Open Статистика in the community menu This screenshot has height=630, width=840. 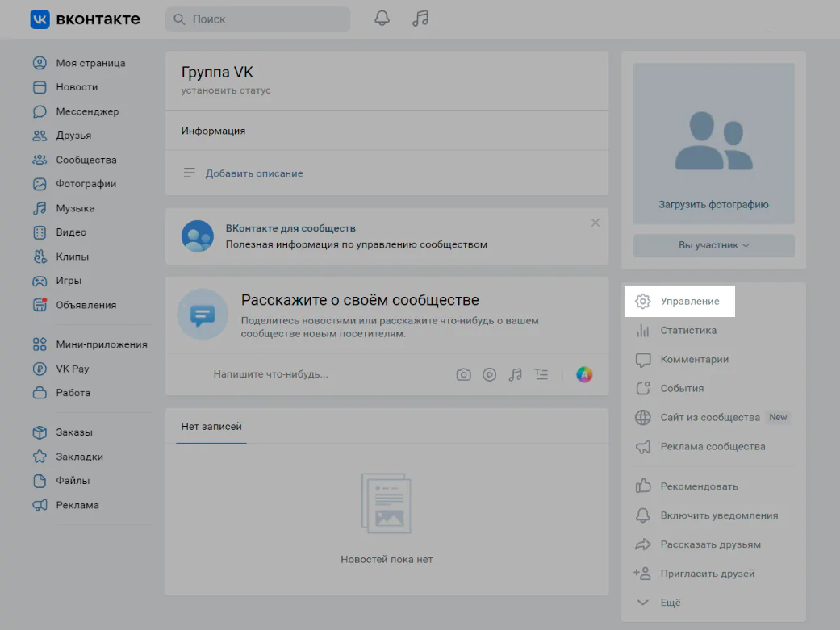pyautogui.click(x=687, y=330)
